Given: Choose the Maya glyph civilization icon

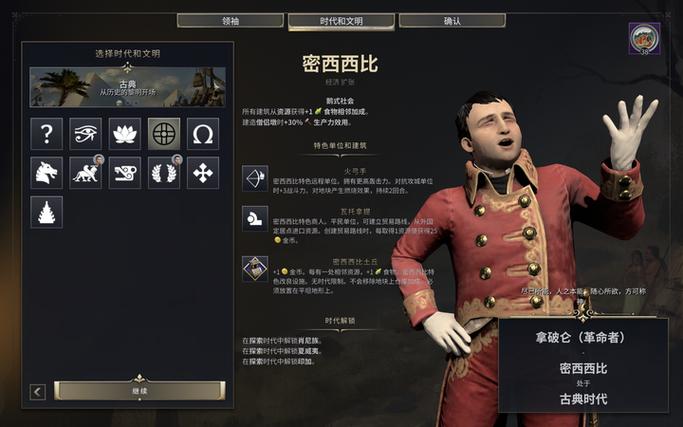Looking at the screenshot, I should coord(125,173).
